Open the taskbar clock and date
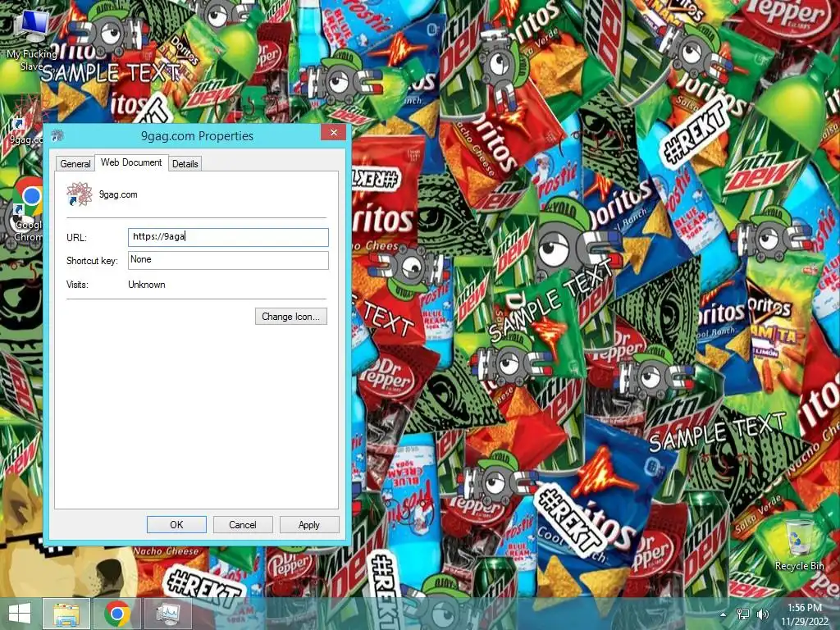Viewport: 840px width, 630px height. 805,614
